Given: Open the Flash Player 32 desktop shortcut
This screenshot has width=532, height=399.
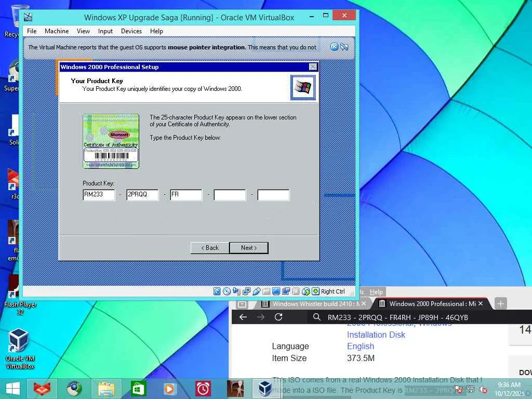Looking at the screenshot, I should (x=20, y=295).
